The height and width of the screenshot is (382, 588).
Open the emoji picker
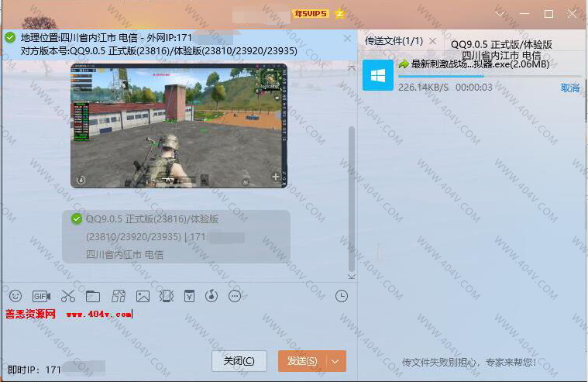[15, 296]
